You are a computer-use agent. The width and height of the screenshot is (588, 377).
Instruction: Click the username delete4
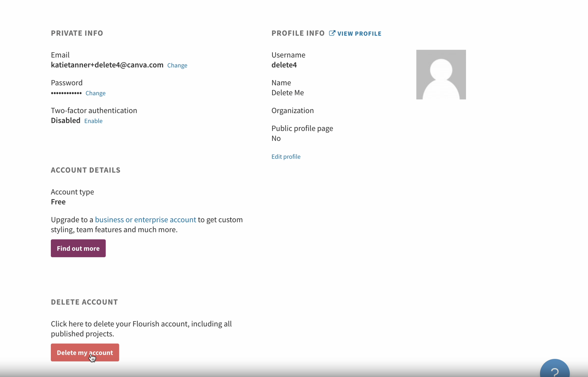coord(284,65)
